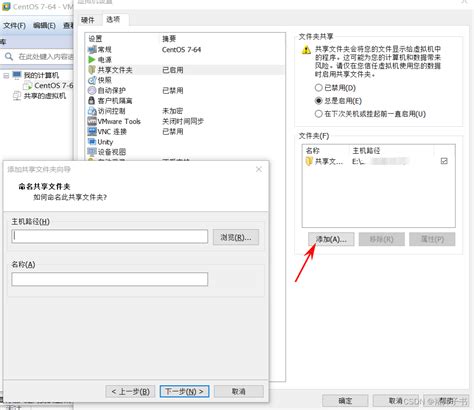Viewport: 474px width, 410px height.
Task: Click the 设备视图 icon
Action: coord(92,152)
